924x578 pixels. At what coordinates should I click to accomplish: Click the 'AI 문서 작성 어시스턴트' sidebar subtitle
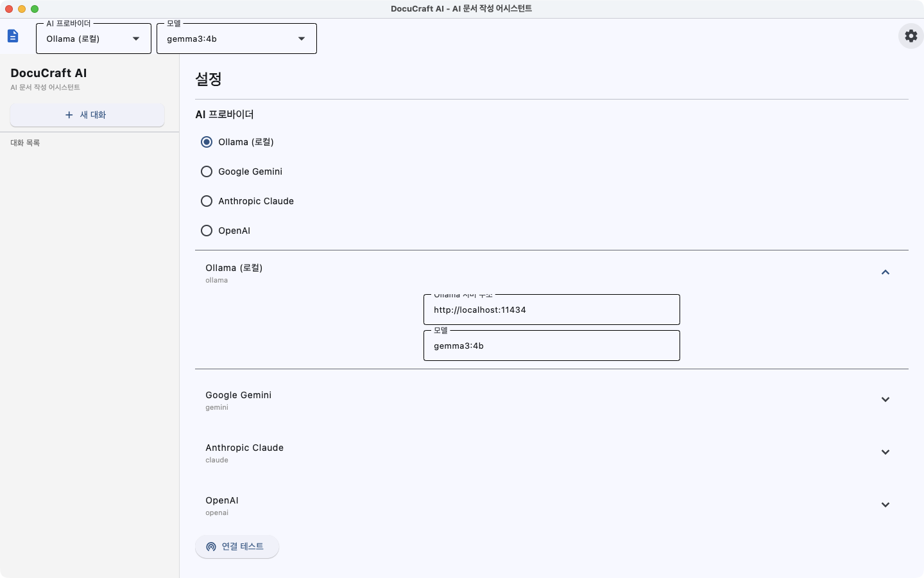pyautogui.click(x=45, y=87)
